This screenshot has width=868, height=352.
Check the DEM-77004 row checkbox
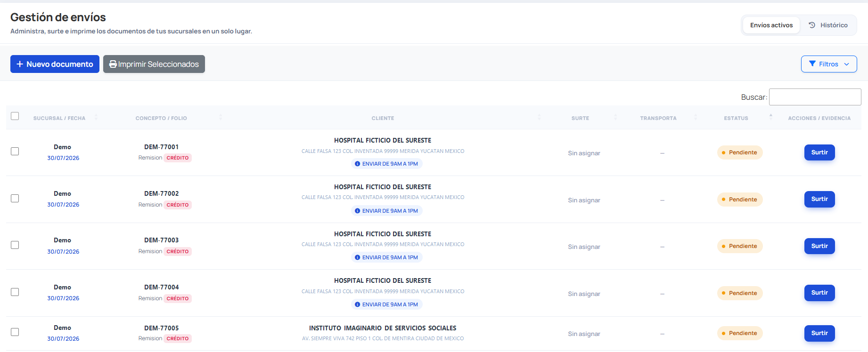[15, 292]
